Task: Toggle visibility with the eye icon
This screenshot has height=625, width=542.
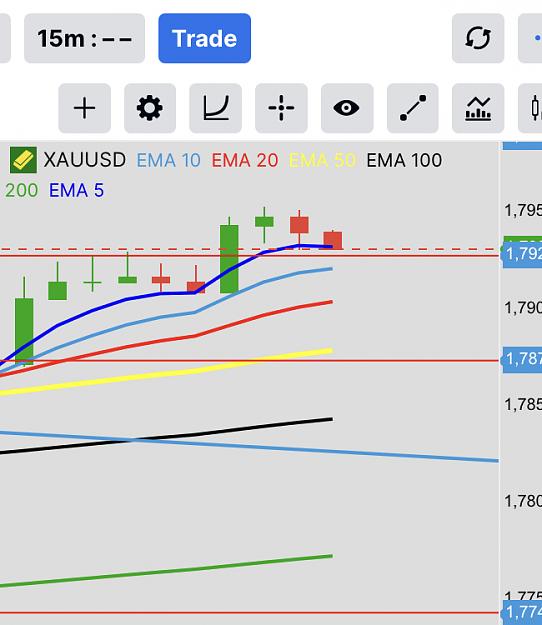Action: [347, 108]
